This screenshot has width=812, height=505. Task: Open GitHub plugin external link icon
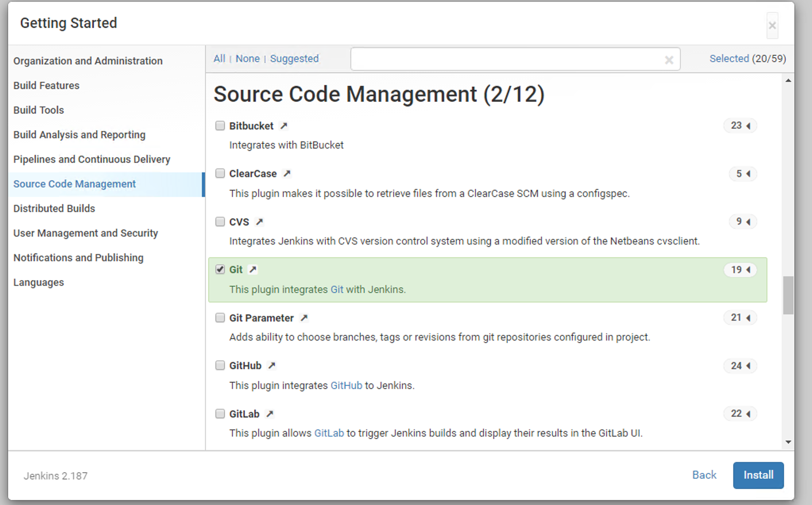272,366
